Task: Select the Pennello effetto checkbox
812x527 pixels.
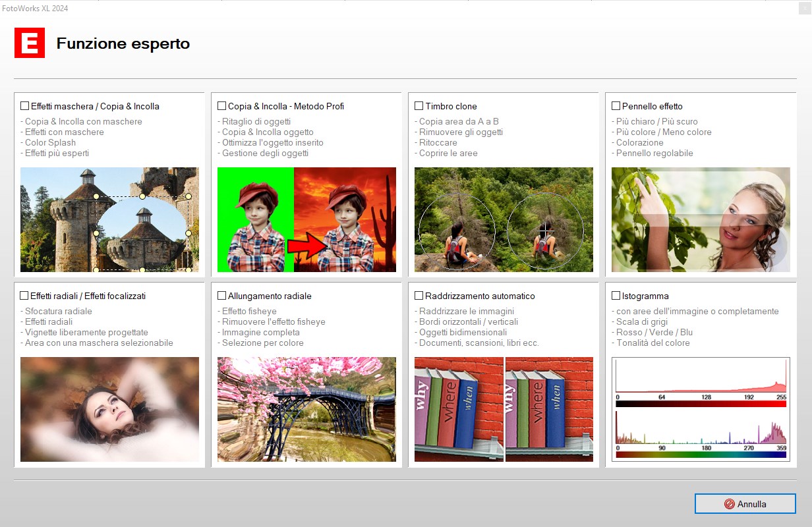Action: pyautogui.click(x=616, y=106)
